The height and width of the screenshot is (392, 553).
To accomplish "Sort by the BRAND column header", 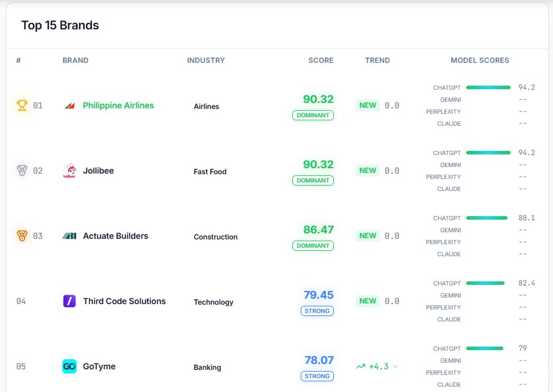I will 75,60.
